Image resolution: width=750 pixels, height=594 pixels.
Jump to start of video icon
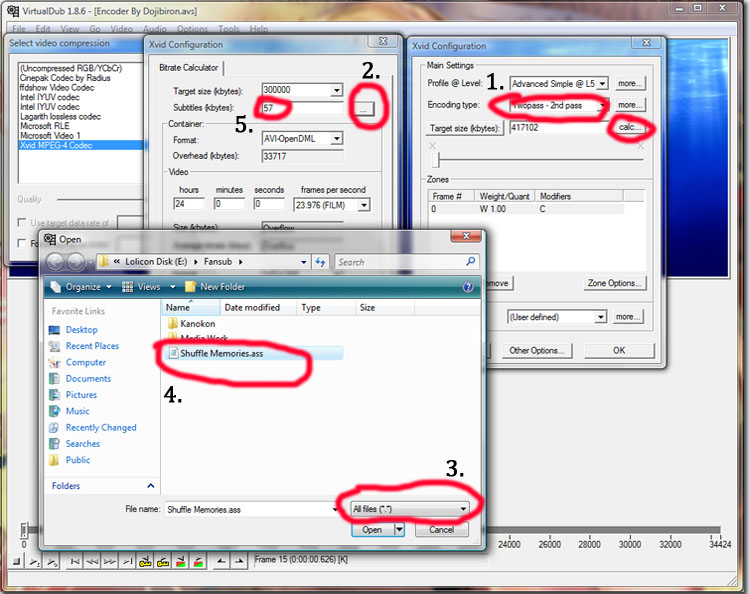coord(75,561)
